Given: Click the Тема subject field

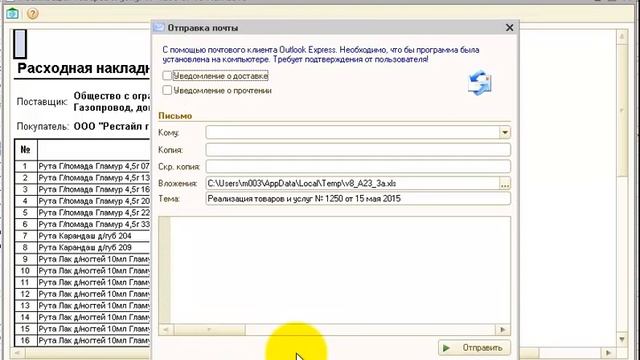Looking at the screenshot, I should tap(358, 199).
